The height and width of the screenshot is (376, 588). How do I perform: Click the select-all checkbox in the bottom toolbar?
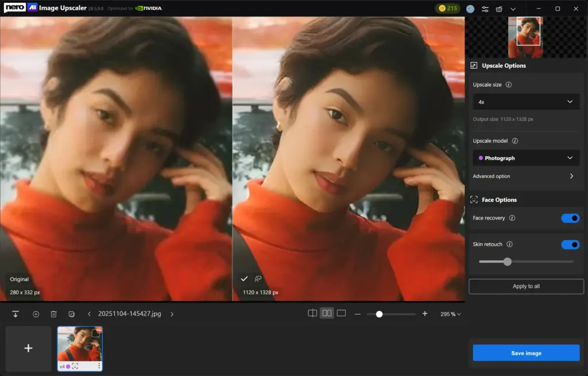[x=71, y=313]
